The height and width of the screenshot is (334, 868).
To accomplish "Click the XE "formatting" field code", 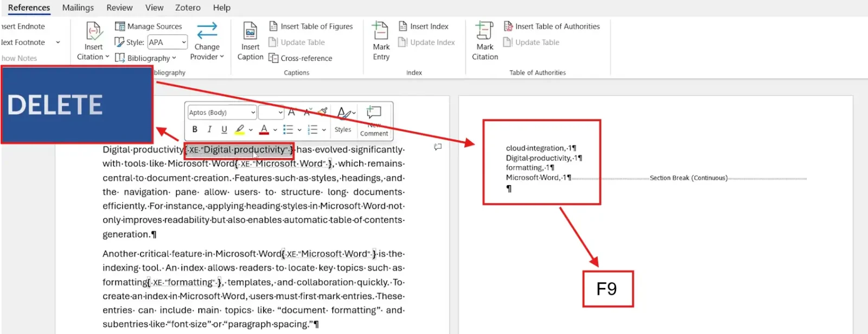I will pos(185,282).
